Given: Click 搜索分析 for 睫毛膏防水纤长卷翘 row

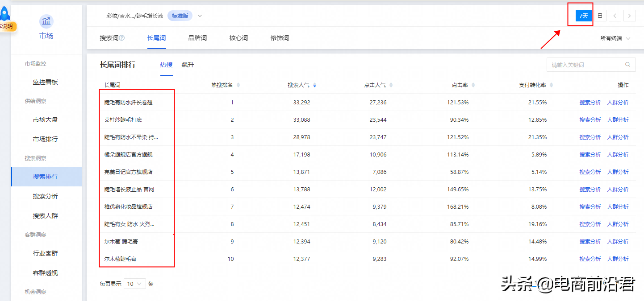Looking at the screenshot, I should click(x=590, y=103).
